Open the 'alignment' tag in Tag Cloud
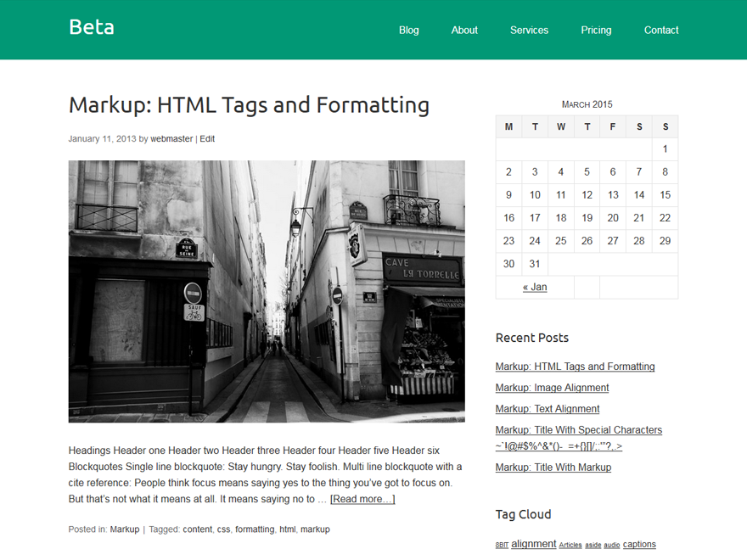747x560 pixels. point(533,544)
